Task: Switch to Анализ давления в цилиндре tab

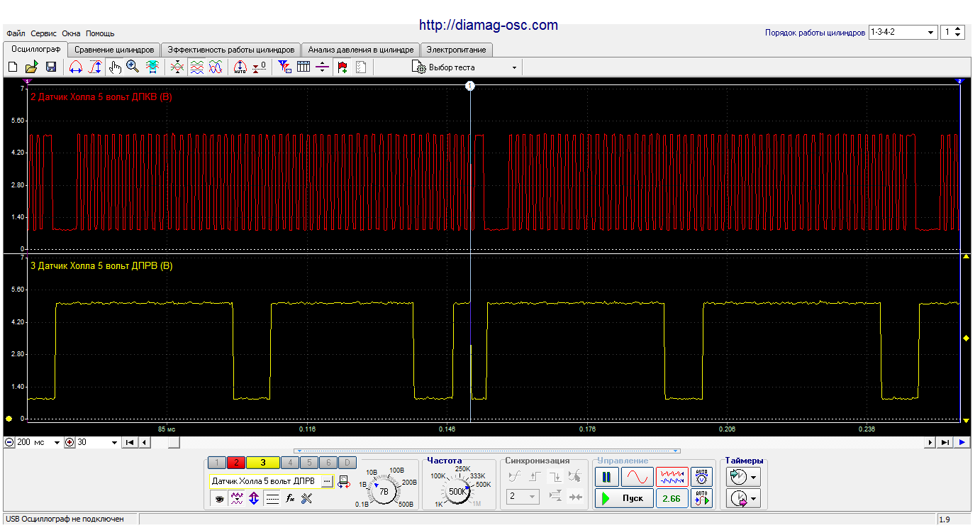Action: tap(360, 50)
